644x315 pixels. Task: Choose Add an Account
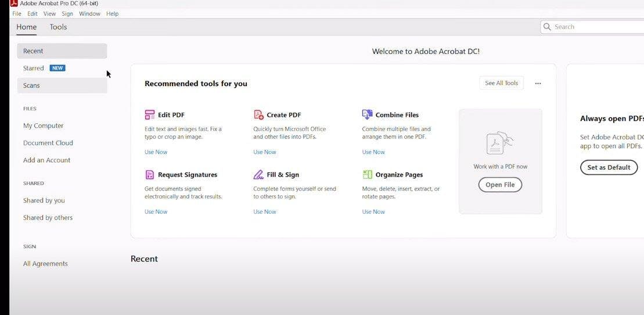[x=47, y=160]
